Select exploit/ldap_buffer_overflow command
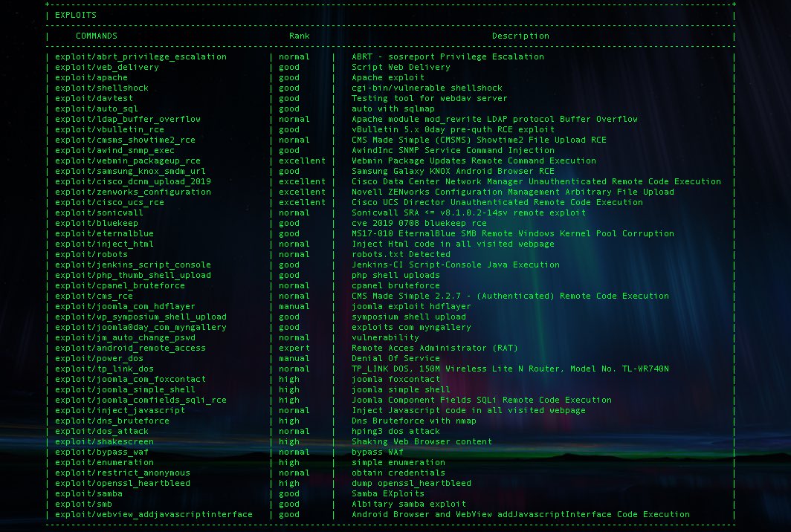The width and height of the screenshot is (791, 532). click(x=128, y=119)
